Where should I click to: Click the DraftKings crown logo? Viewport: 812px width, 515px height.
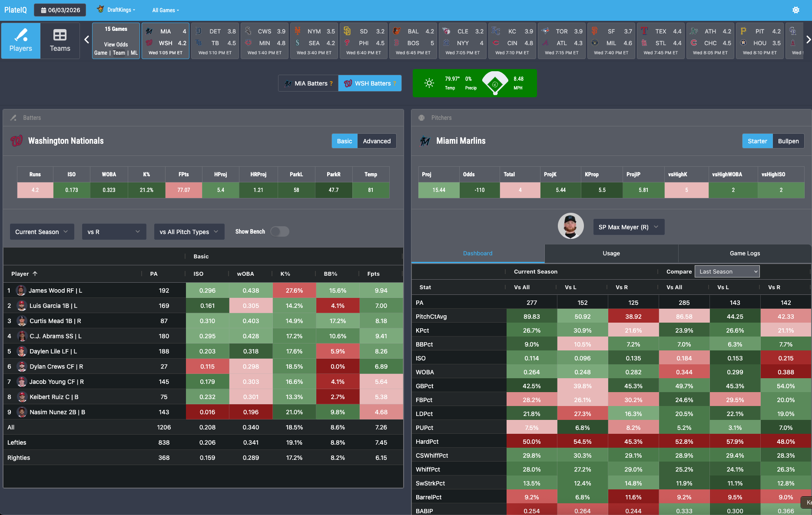click(100, 9)
